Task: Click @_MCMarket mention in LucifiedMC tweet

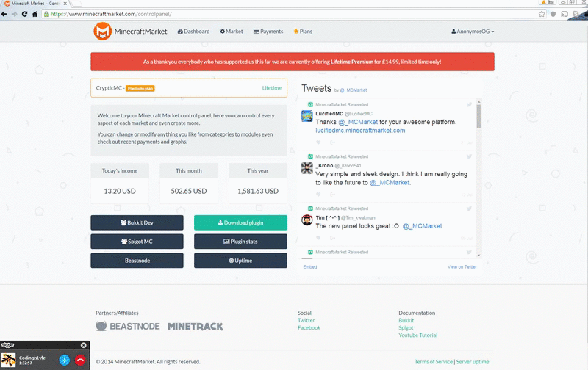Action: coord(358,122)
